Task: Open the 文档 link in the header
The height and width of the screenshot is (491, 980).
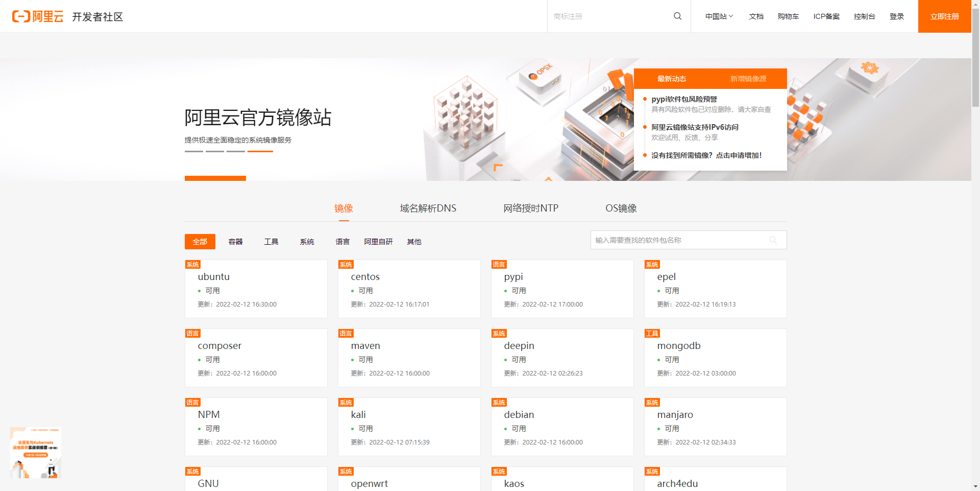Action: (x=756, y=16)
